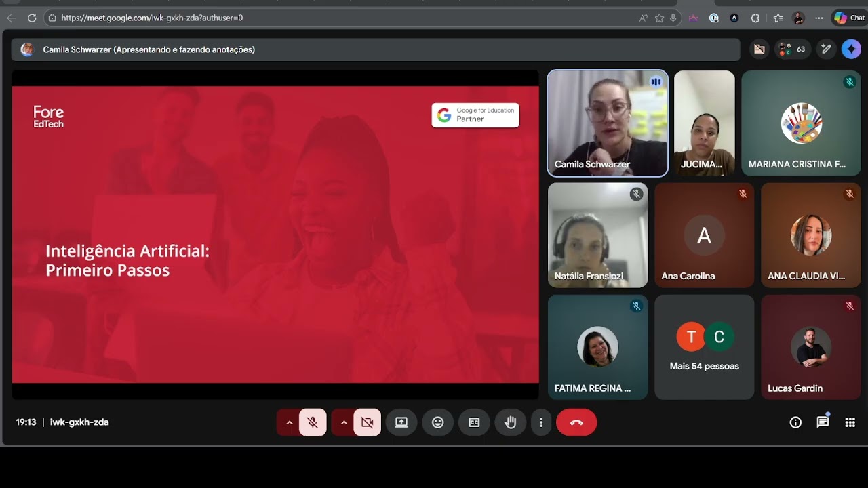
Task: Select MARIANA CRISTINA participant tile
Action: (x=801, y=123)
